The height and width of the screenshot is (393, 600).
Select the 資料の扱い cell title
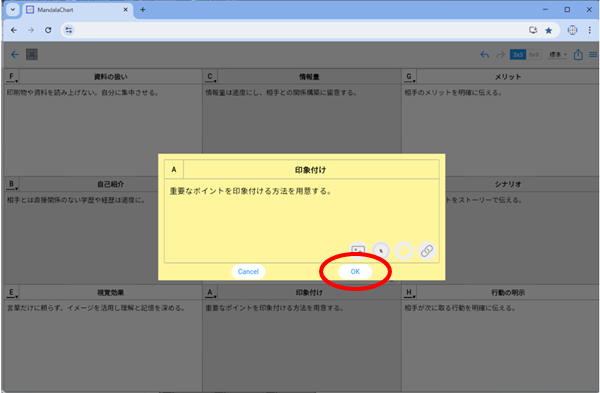pyautogui.click(x=111, y=77)
